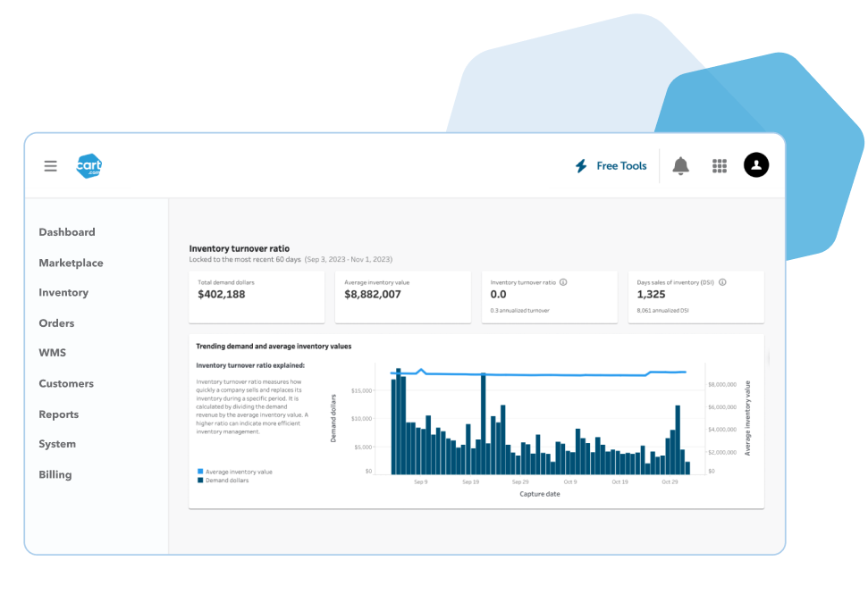Click the Trending demand and average inventory values title

[274, 347]
